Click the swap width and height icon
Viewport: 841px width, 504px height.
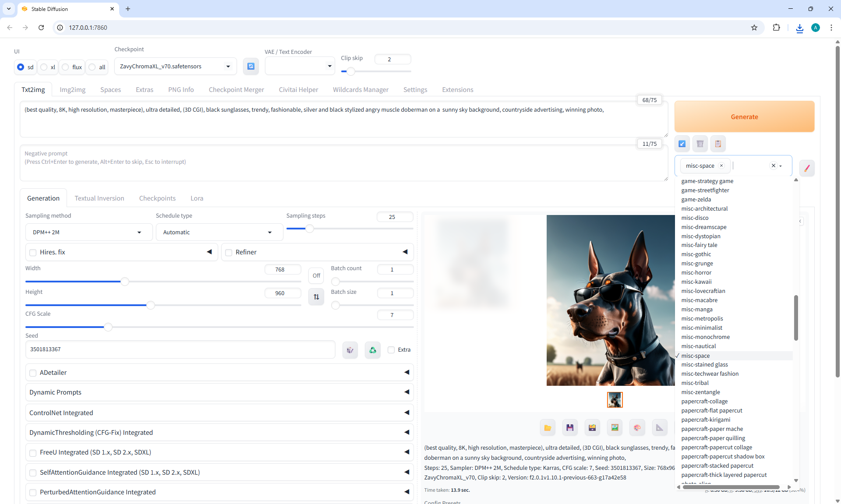(316, 297)
